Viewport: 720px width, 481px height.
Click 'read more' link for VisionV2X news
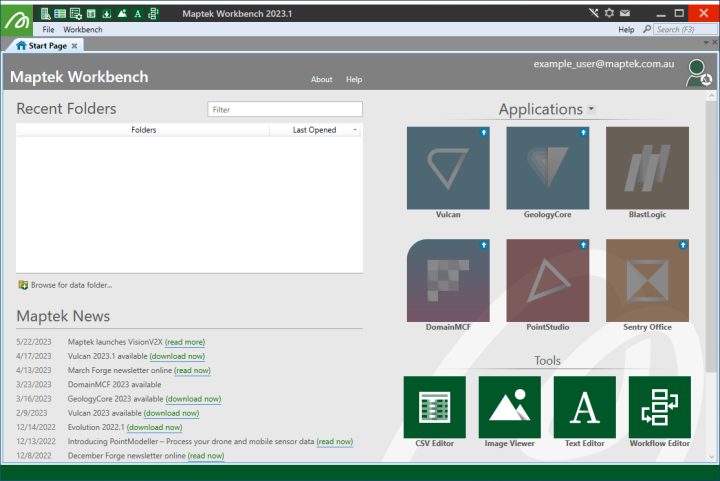[185, 342]
